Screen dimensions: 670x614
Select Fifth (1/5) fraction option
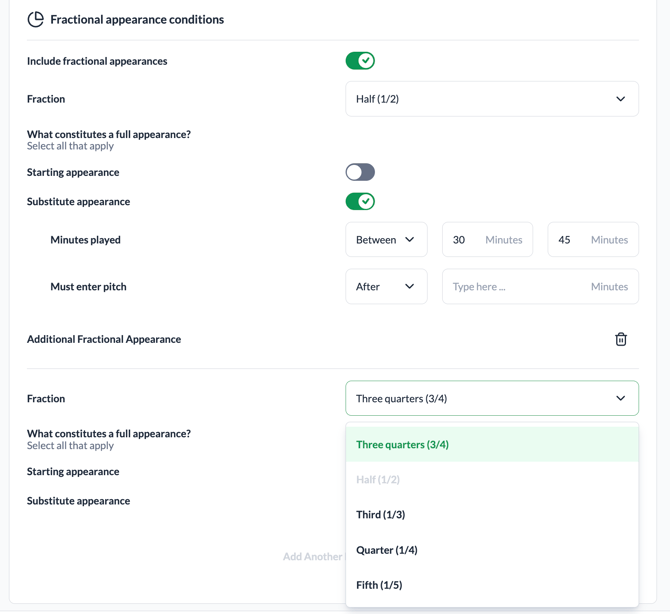tap(379, 585)
